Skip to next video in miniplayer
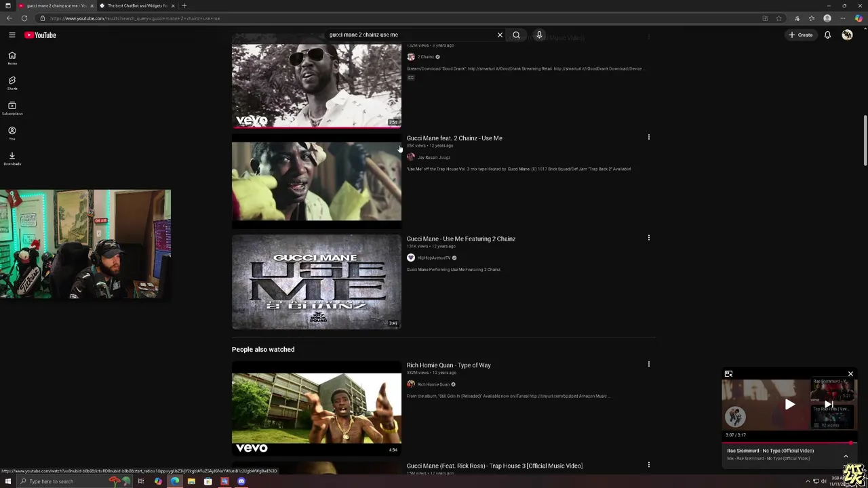 829,405
